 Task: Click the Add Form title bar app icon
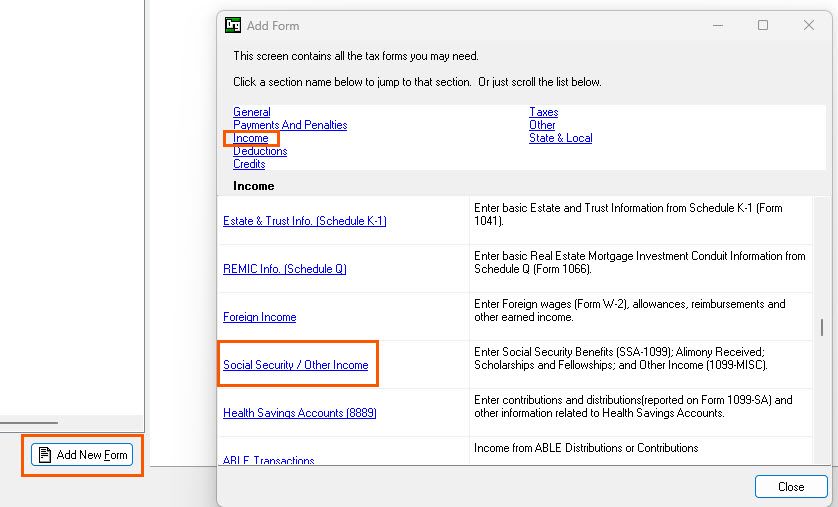point(233,25)
